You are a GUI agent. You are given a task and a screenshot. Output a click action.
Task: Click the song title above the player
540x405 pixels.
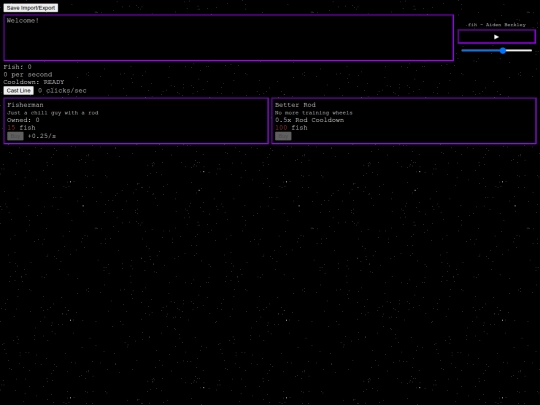497,25
